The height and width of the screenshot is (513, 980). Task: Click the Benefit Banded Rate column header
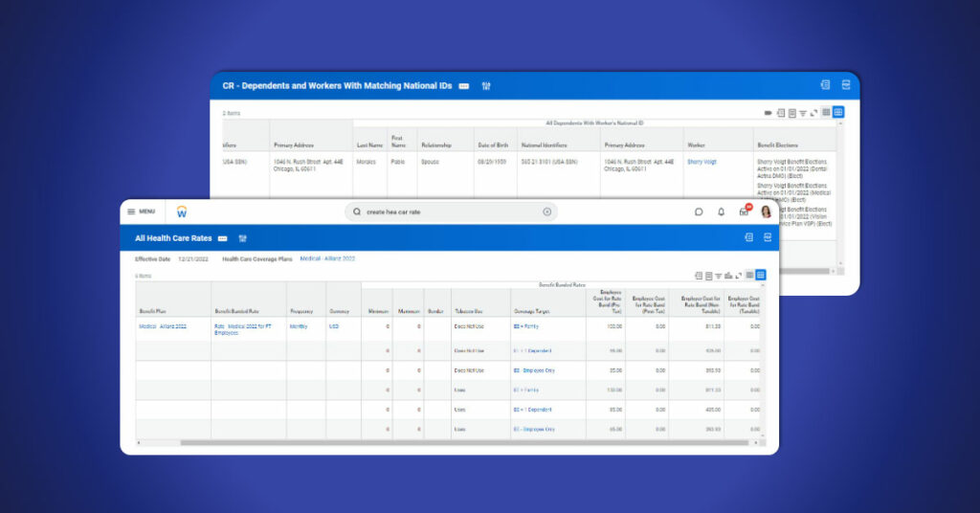(237, 311)
